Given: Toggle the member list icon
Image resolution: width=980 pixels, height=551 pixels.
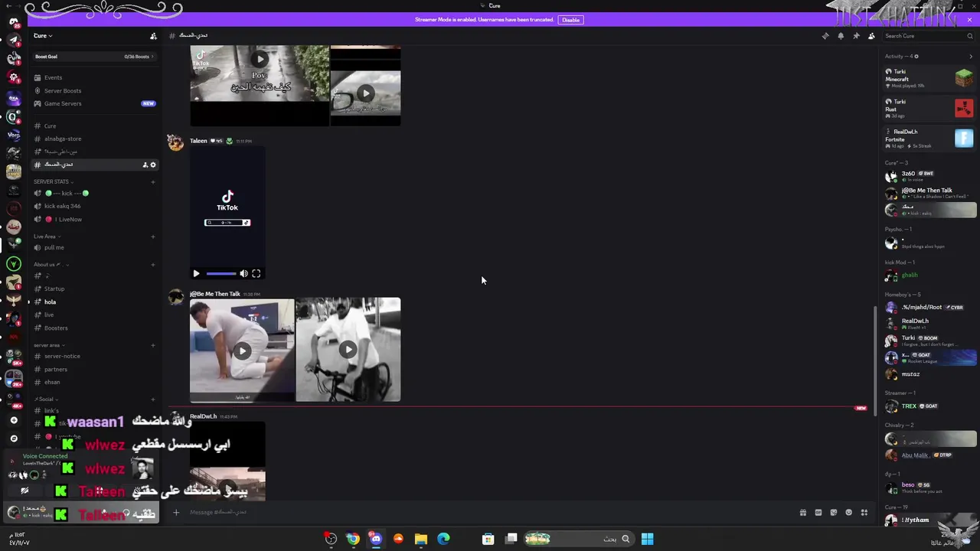Looking at the screenshot, I should [871, 36].
